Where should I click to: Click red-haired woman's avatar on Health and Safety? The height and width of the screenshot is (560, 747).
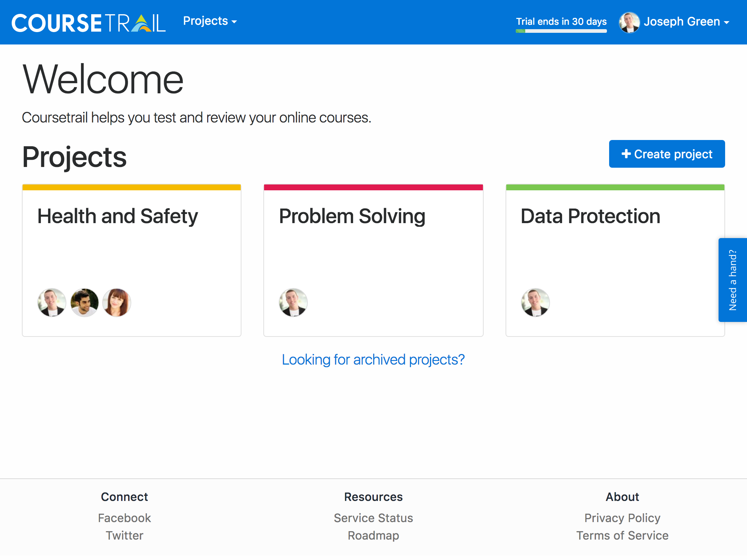click(116, 302)
